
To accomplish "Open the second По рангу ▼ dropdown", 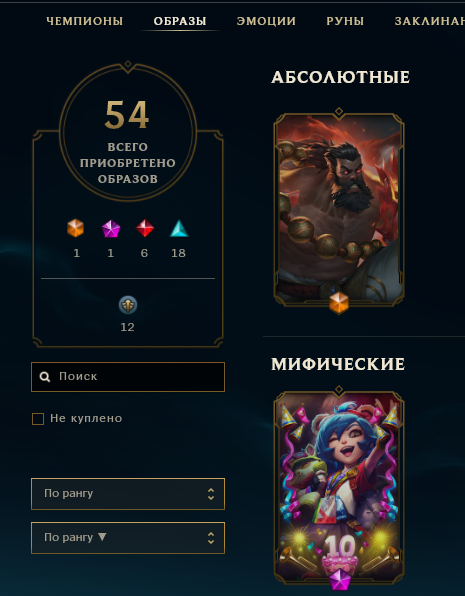I will pyautogui.click(x=128, y=538).
